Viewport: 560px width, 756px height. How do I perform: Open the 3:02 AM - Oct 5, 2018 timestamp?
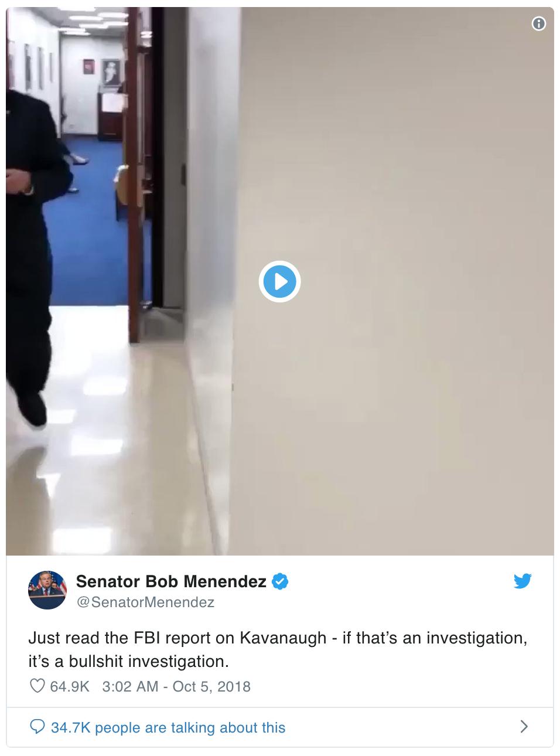(176, 686)
